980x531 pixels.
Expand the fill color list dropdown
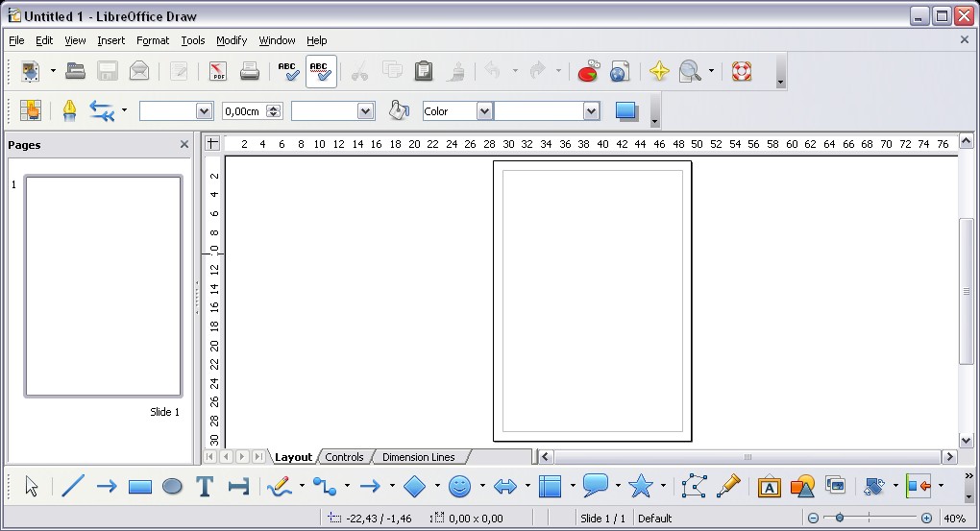pyautogui.click(x=591, y=111)
